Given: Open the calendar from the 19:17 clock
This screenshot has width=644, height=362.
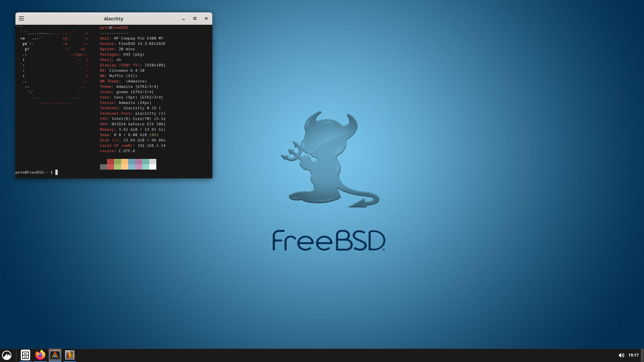Looking at the screenshot, I should tap(633, 355).
